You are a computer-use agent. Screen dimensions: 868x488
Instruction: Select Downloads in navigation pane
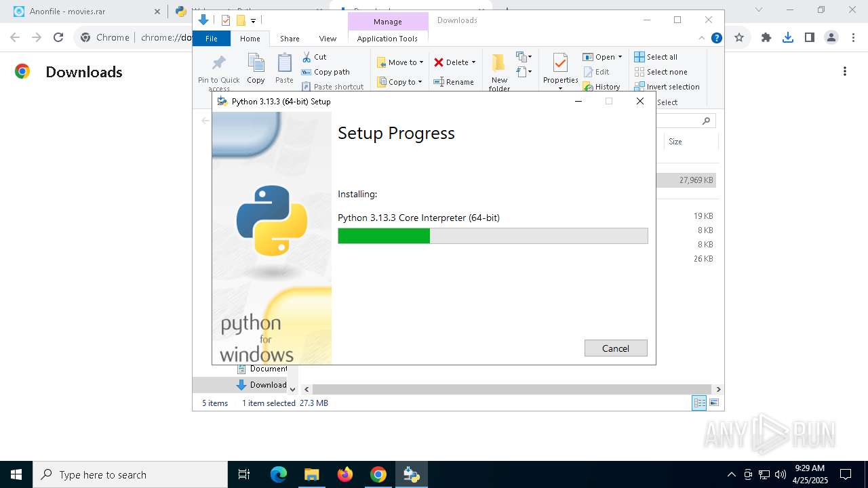[262, 385]
